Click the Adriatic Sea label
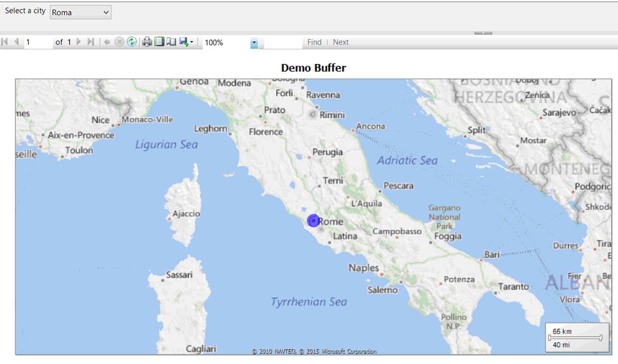Screen dimensions: 618x364 coord(407,160)
